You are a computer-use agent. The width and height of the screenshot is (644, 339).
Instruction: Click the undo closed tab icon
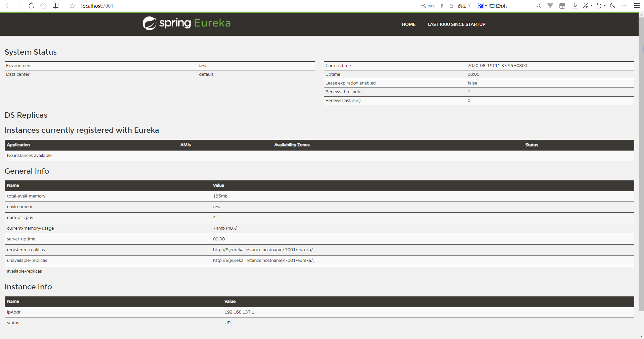tap(599, 6)
